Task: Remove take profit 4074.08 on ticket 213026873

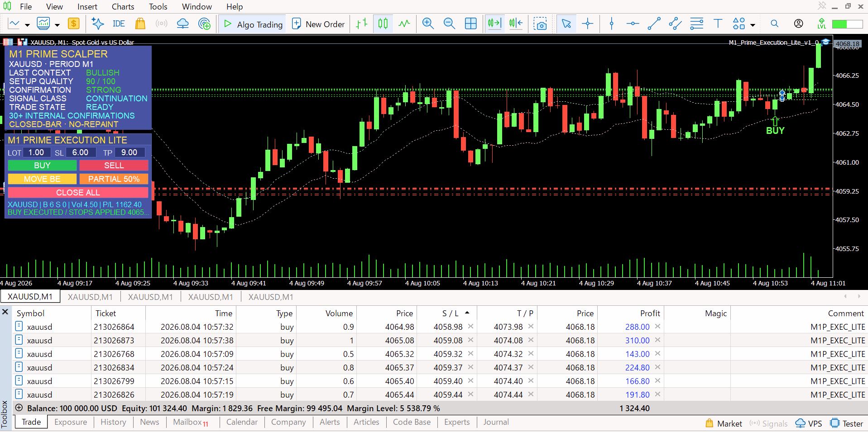Action: (531, 340)
